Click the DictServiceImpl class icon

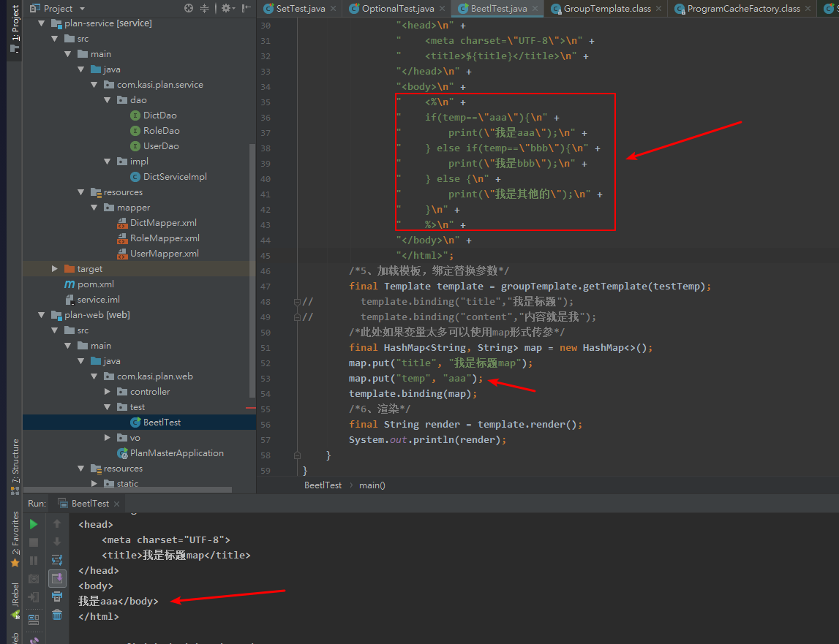(x=135, y=177)
